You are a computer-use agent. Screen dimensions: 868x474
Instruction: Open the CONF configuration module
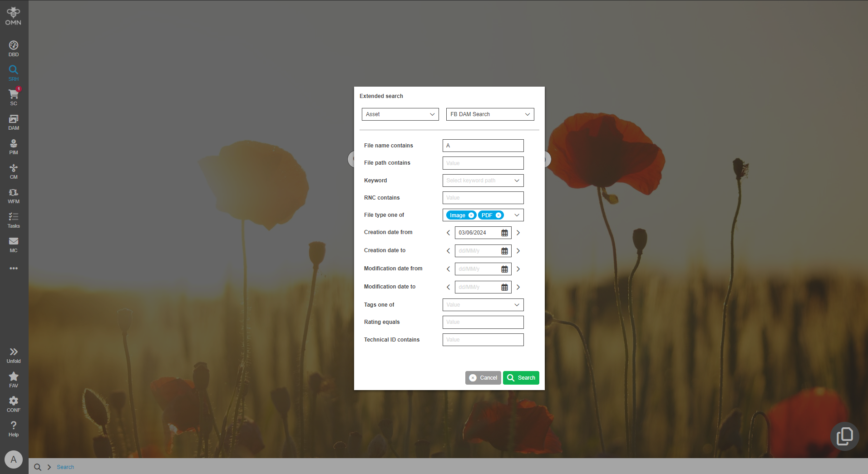(x=13, y=403)
